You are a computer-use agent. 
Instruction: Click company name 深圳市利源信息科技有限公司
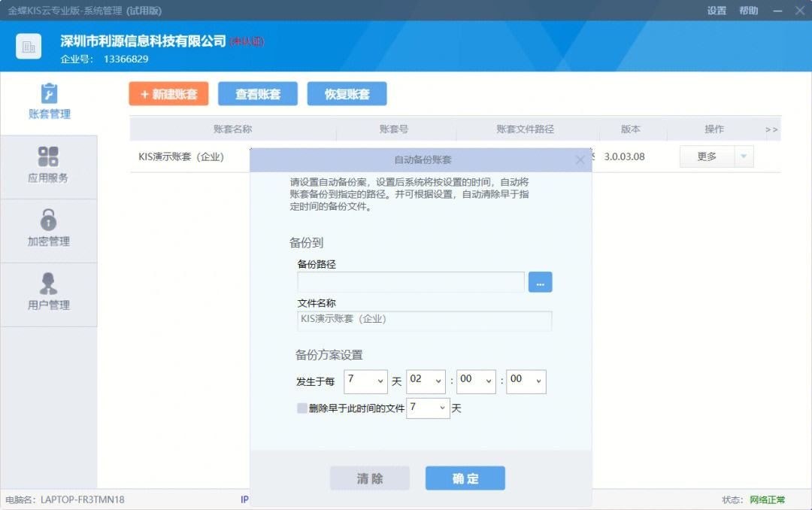click(x=143, y=41)
